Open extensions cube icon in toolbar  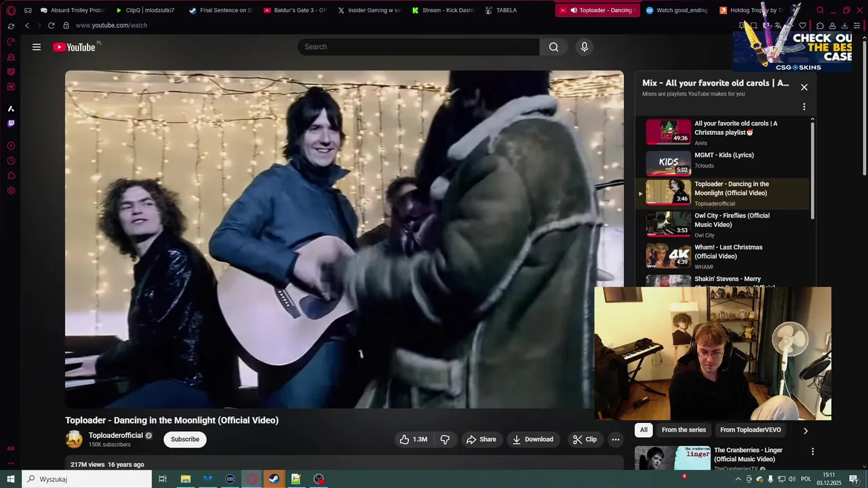click(x=820, y=26)
